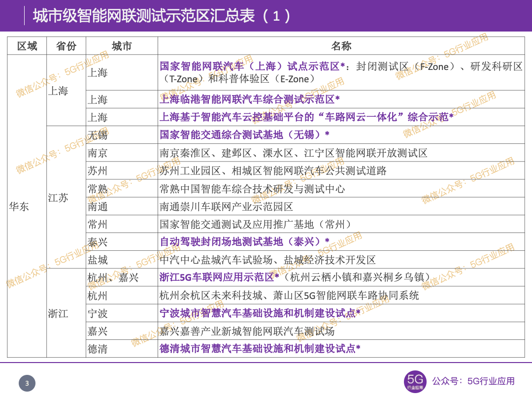Click 上海临港智能网联汽车综合测试示范区 entry
Screen dimensions: 532x399
point(341,99)
